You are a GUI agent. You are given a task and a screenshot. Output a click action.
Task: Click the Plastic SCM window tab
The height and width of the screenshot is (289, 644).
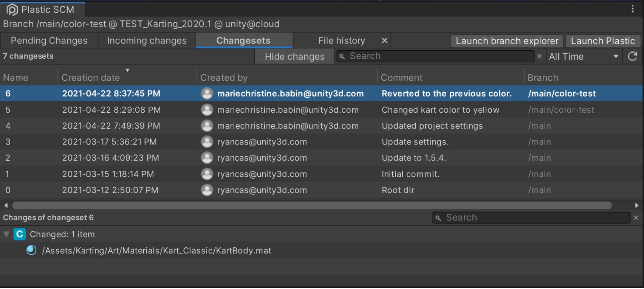[42, 9]
